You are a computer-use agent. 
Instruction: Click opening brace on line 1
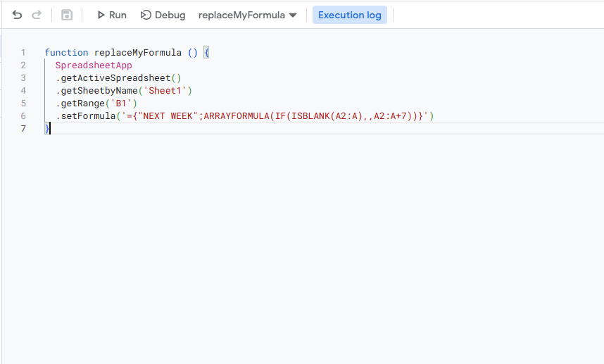pyautogui.click(x=206, y=52)
